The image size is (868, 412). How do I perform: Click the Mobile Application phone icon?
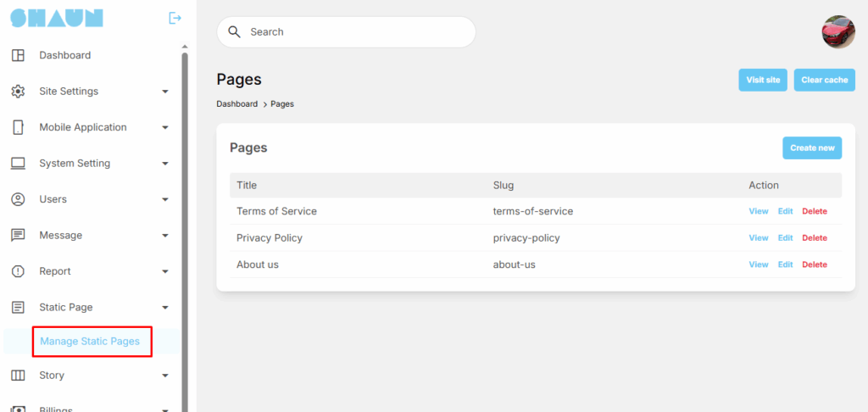[x=18, y=127]
